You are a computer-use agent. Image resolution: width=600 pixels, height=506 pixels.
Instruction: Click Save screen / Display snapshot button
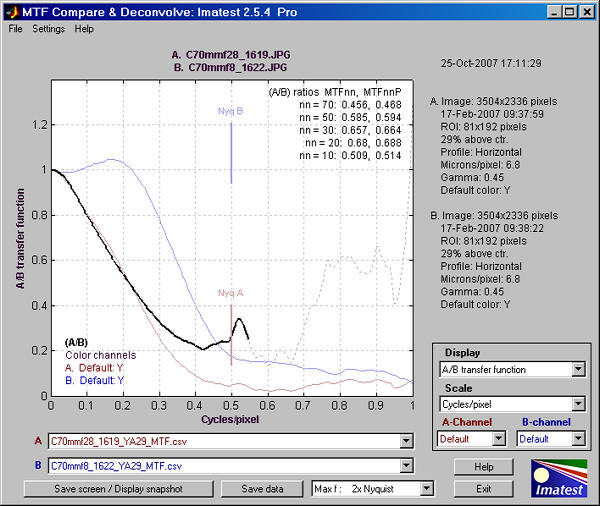click(118, 489)
